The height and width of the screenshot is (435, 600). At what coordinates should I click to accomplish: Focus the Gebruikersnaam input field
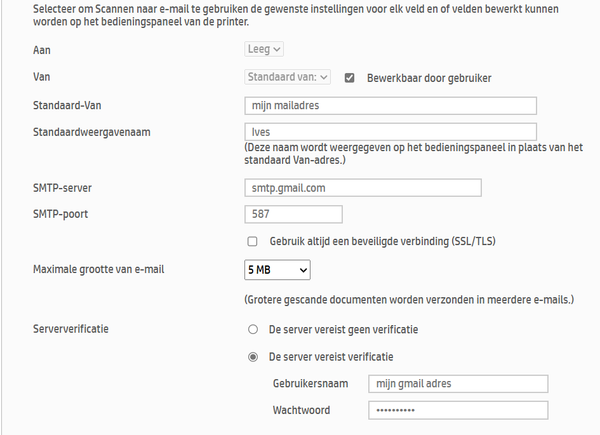458,384
